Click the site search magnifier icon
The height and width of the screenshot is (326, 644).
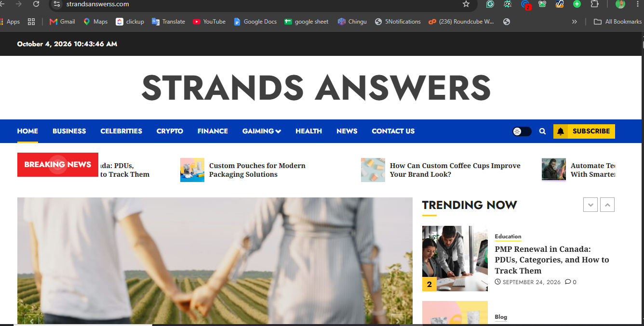pos(542,131)
